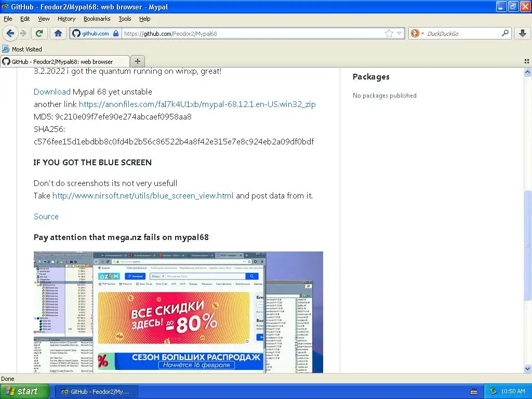The height and width of the screenshot is (399, 532).
Task: Open a new tab with plus button
Action: pyautogui.click(x=137, y=61)
